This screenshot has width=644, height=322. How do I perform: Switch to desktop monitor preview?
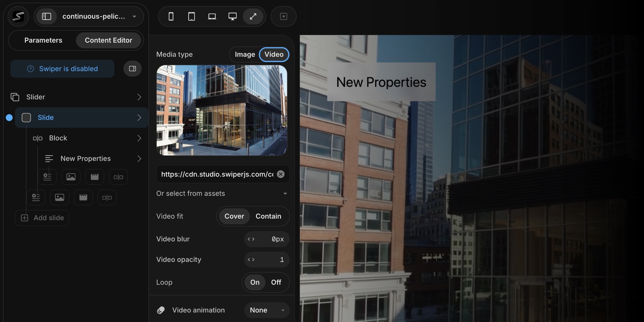coord(232,16)
